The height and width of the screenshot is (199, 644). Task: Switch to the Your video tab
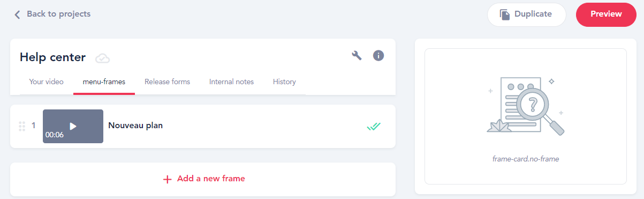pos(46,82)
